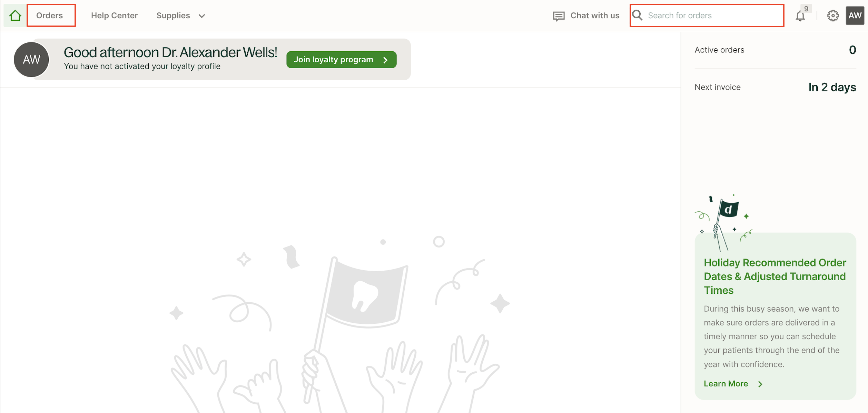Click the chevron beside Learn More
The width and height of the screenshot is (868, 413).
click(x=760, y=384)
